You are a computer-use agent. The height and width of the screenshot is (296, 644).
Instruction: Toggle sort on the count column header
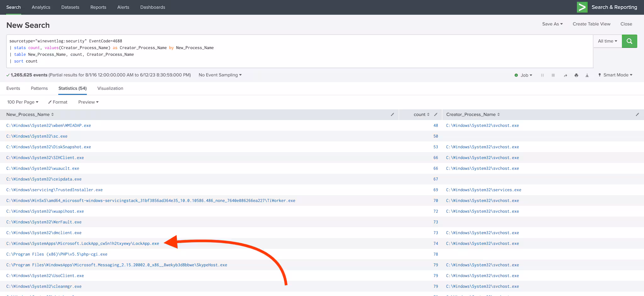tap(421, 115)
